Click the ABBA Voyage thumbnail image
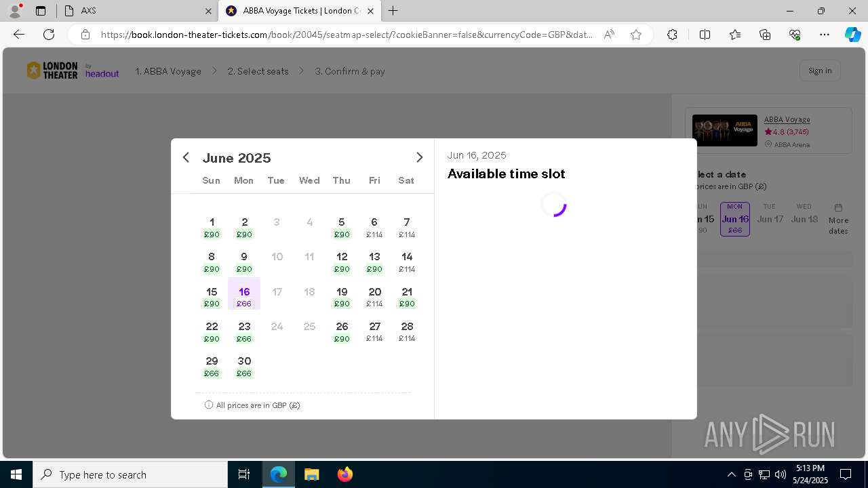This screenshot has height=488, width=868. pyautogui.click(x=724, y=130)
